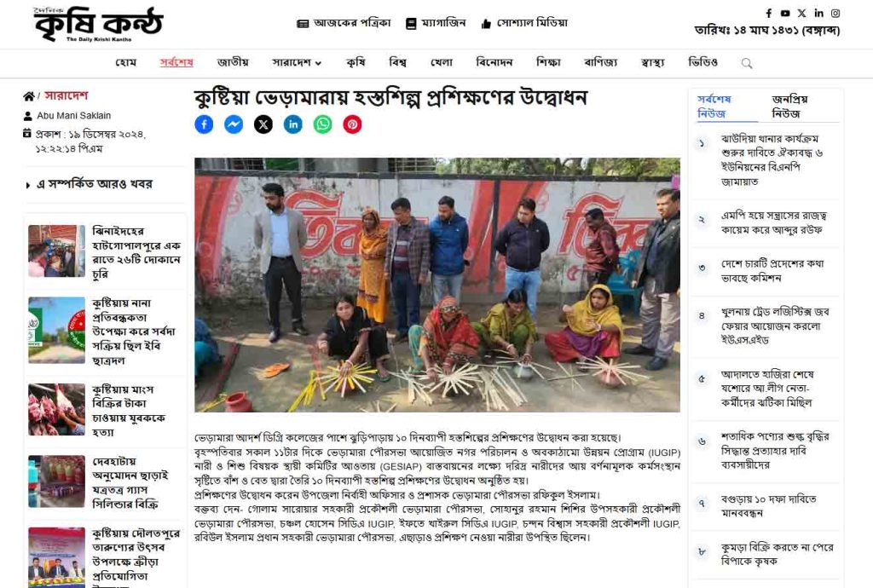The height and width of the screenshot is (588, 873).
Task: Open the Instagram icon in header
Action: 835,13
